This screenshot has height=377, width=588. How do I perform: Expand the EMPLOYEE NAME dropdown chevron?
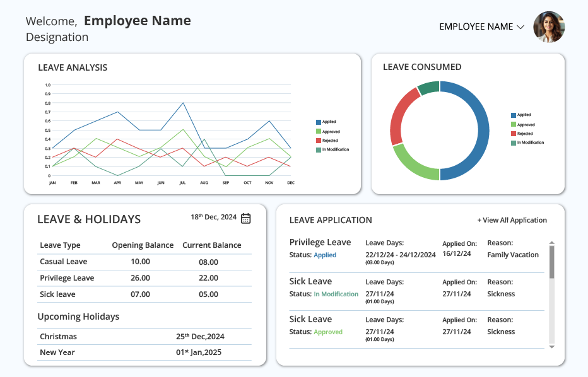click(520, 27)
